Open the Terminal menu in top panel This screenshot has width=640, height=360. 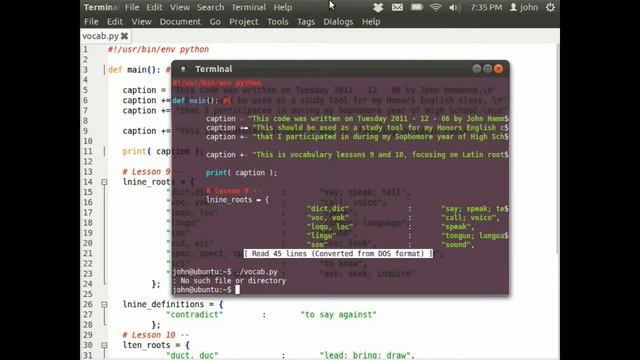pos(249,7)
